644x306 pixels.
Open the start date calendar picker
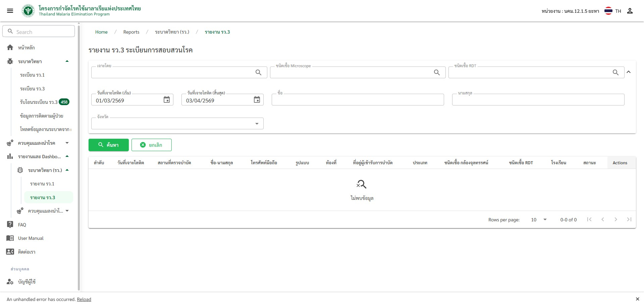[x=167, y=100]
